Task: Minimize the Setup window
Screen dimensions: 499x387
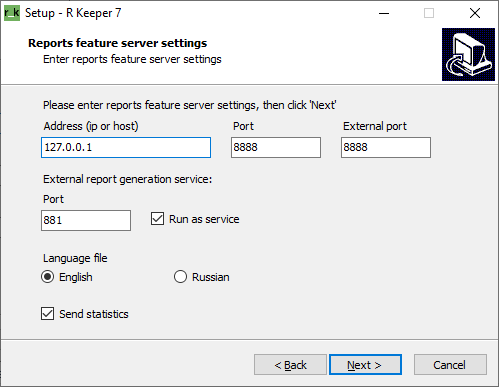Action: tap(384, 13)
